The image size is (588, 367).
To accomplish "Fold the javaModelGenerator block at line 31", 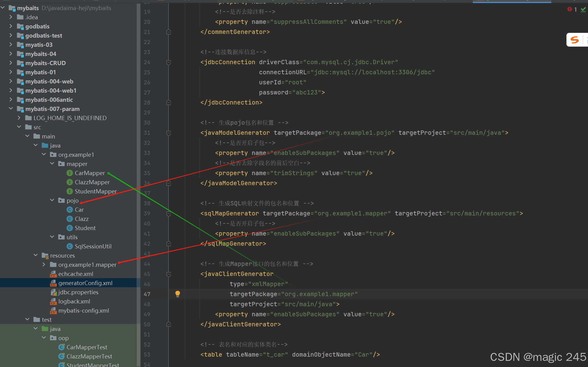I will (168, 133).
